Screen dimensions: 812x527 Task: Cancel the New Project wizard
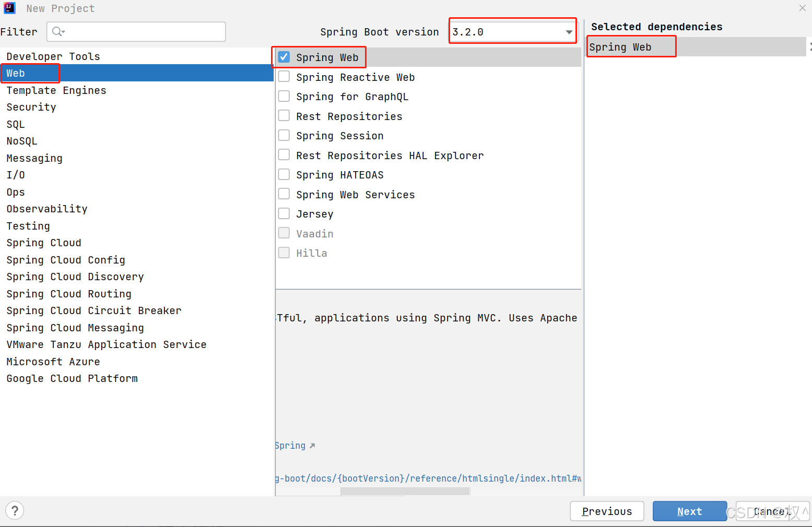[772, 511]
